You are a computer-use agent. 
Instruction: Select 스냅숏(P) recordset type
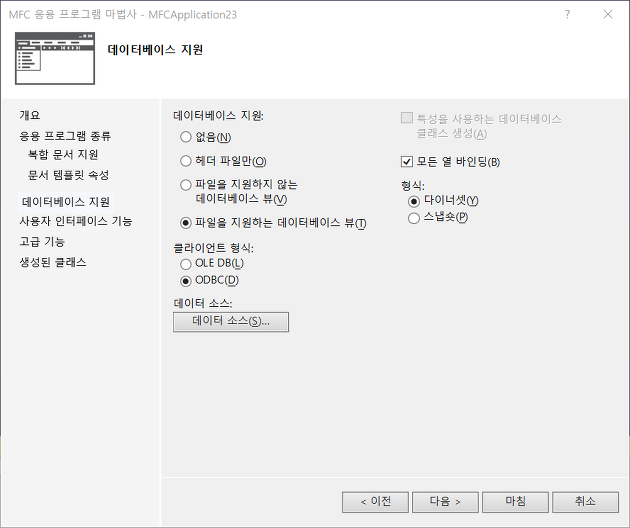pyautogui.click(x=414, y=218)
